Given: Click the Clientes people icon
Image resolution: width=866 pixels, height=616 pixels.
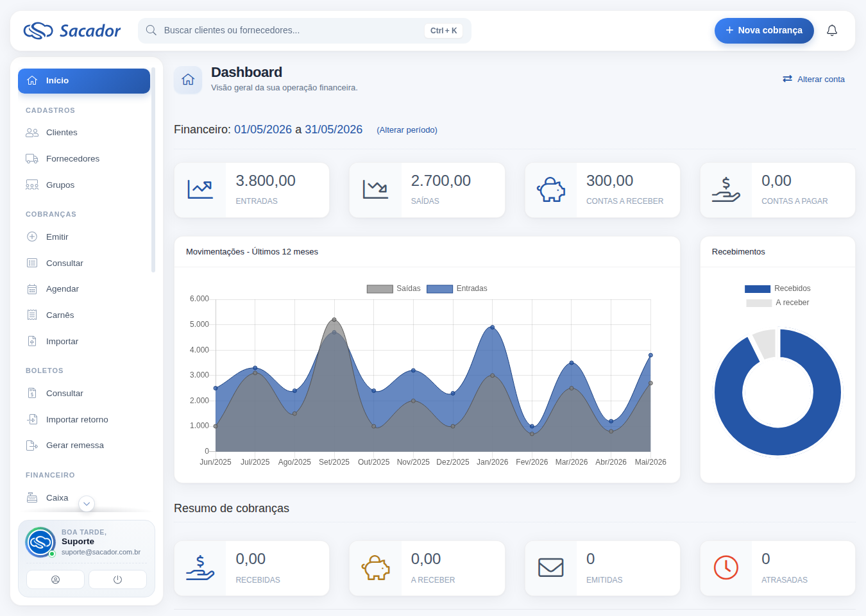Looking at the screenshot, I should (32, 133).
